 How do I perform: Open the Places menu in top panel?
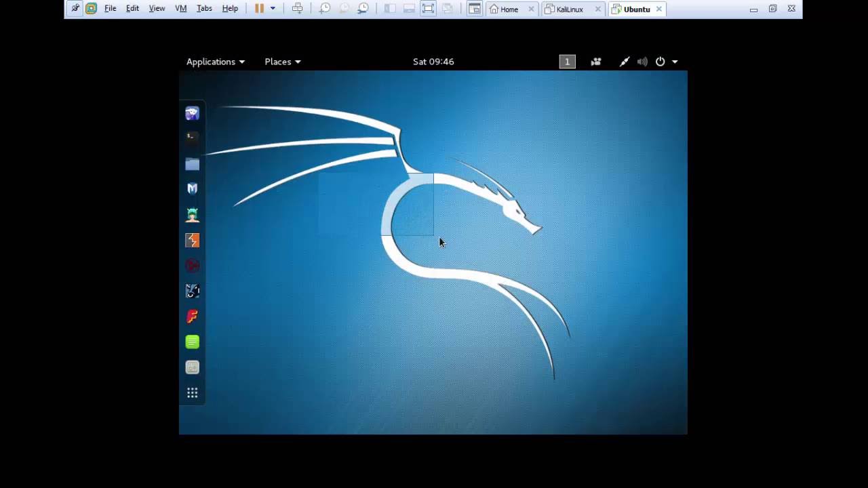283,62
